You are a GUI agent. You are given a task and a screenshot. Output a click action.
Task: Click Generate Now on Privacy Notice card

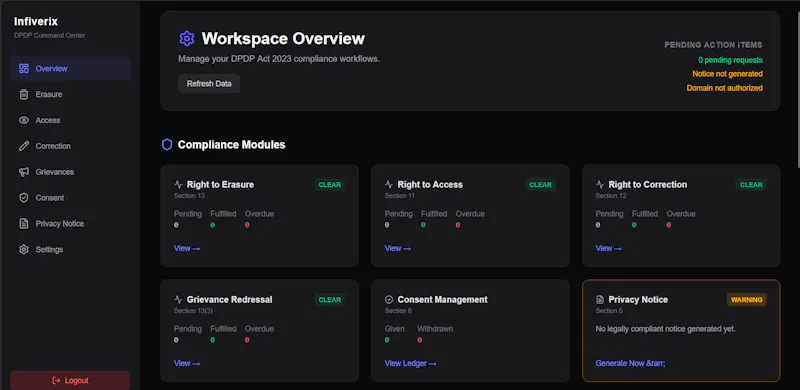[x=630, y=363]
